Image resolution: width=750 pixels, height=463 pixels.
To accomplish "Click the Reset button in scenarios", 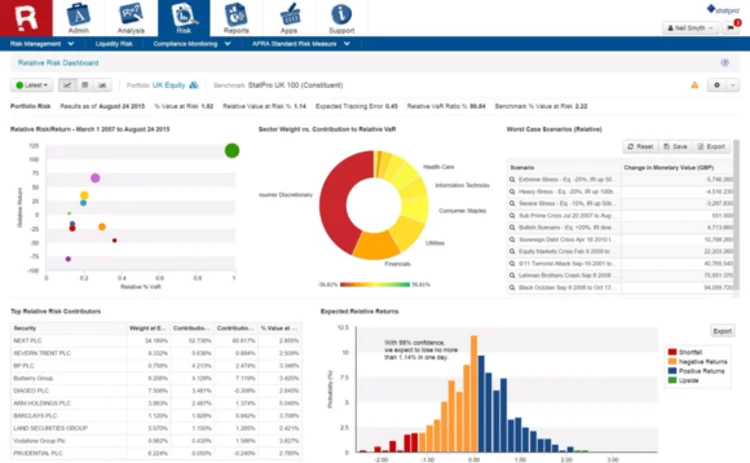I will click(x=640, y=146).
